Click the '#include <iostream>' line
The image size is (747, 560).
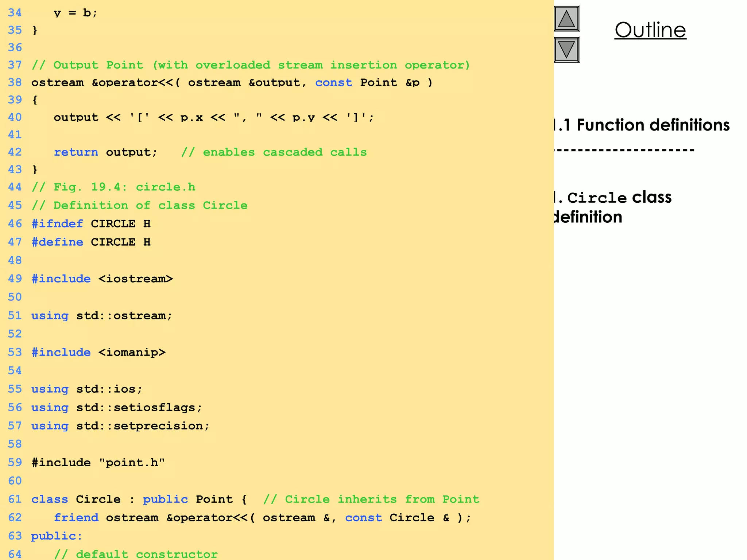pos(102,279)
